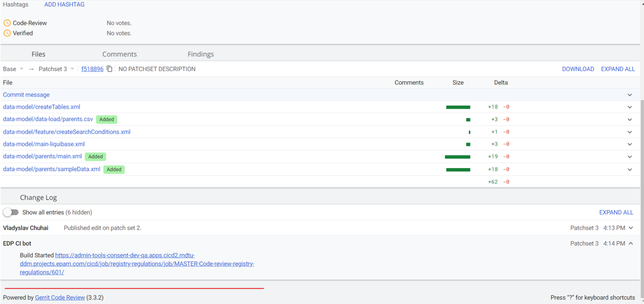The height and width of the screenshot is (304, 644).
Task: Click the Verified clock status icon
Action: coord(7,33)
